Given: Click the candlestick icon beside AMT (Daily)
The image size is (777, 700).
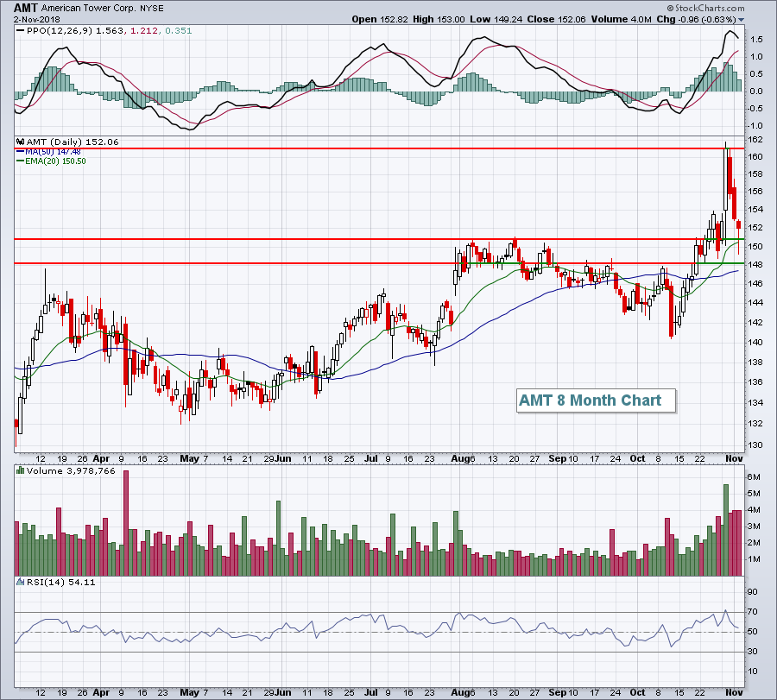Looking at the screenshot, I should point(21,142).
